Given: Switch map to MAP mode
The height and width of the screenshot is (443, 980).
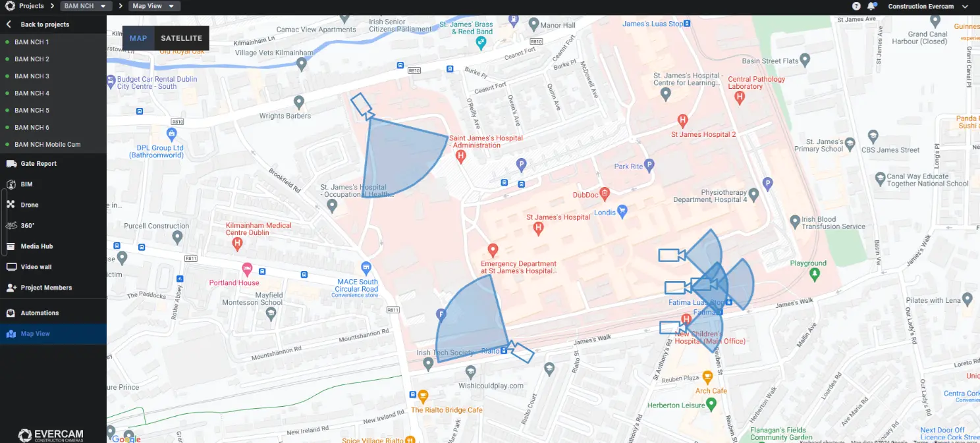Looking at the screenshot, I should 138,38.
